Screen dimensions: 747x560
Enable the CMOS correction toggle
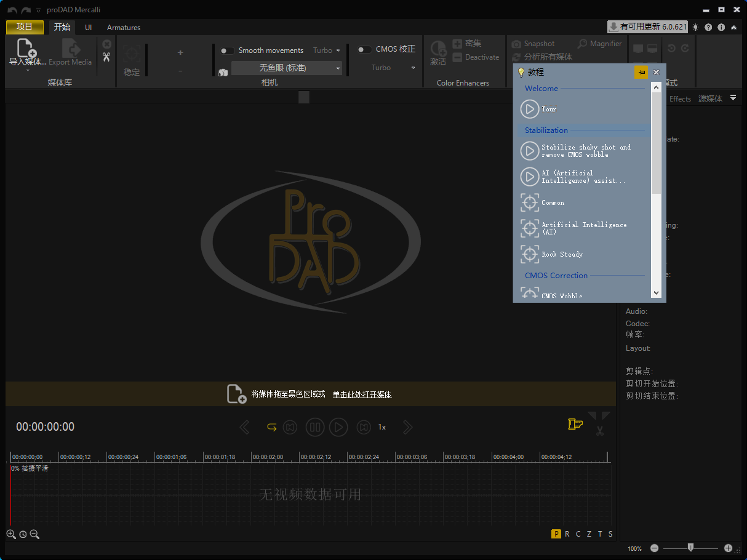click(364, 49)
